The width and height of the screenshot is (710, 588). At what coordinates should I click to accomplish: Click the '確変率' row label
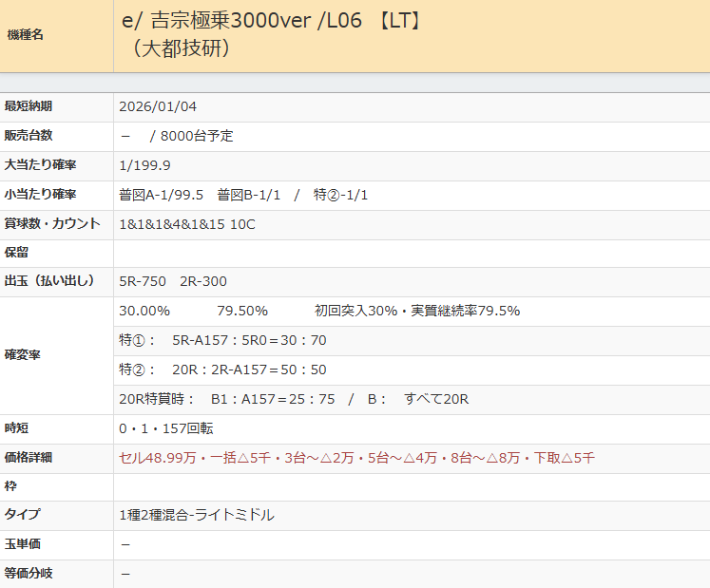click(x=22, y=355)
